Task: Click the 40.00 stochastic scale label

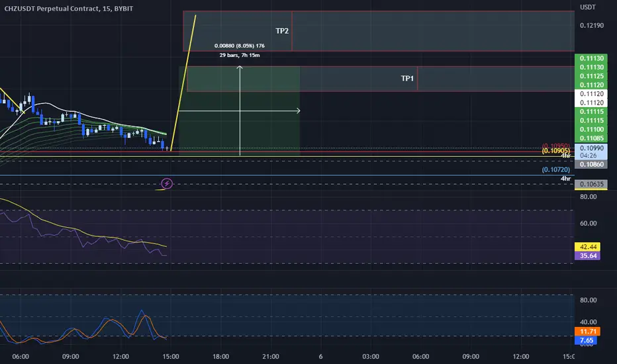Action: [x=588, y=322]
